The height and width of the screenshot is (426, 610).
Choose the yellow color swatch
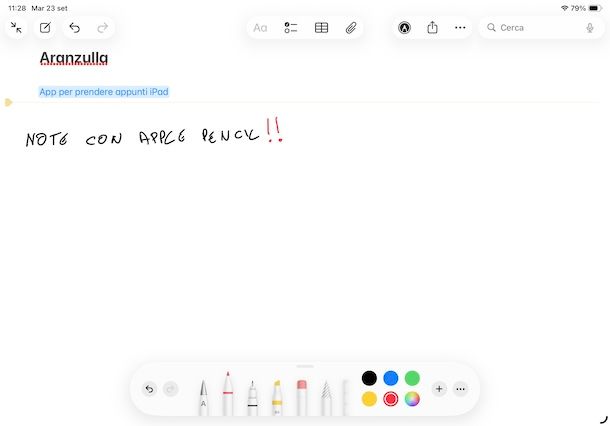pyautogui.click(x=369, y=399)
